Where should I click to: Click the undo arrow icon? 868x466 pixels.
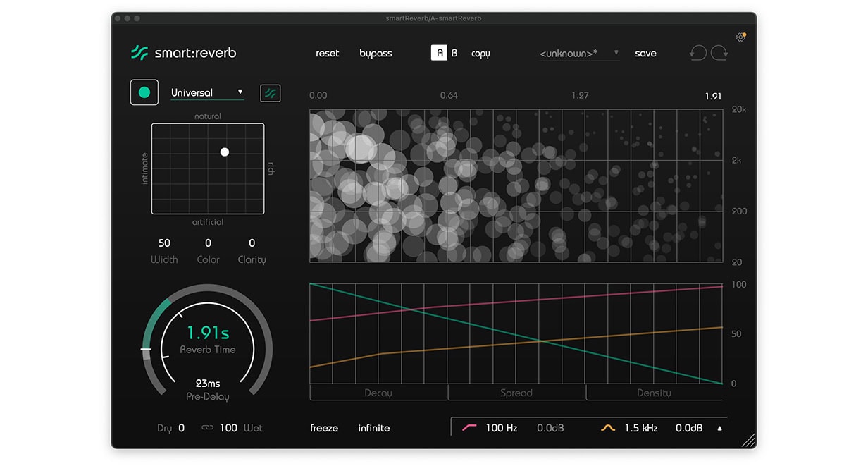point(697,53)
